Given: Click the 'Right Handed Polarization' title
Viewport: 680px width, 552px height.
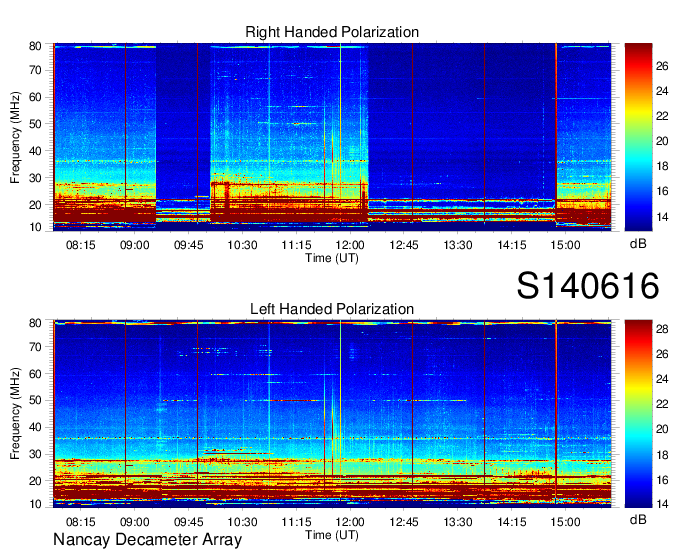Looking at the screenshot, I should (x=332, y=32).
